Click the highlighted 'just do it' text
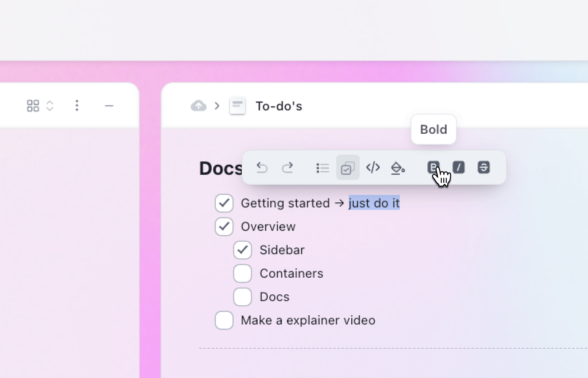This screenshot has height=378, width=588. click(374, 203)
